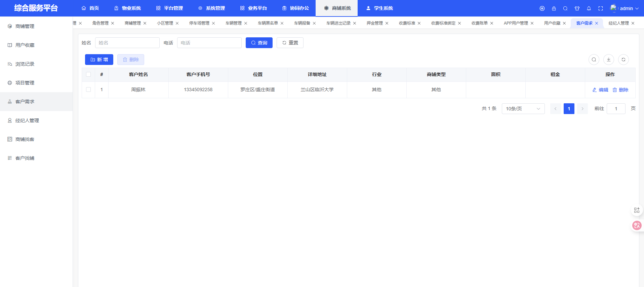Switch to the 经纪人管理 tab

point(618,23)
